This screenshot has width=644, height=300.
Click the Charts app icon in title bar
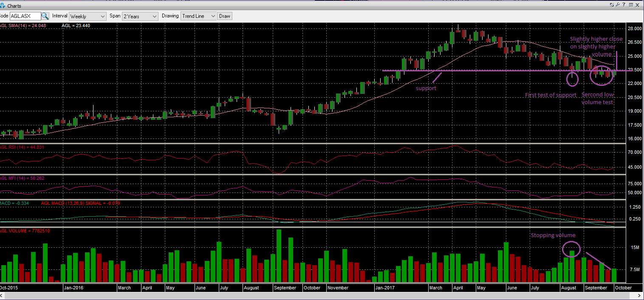click(x=3, y=6)
